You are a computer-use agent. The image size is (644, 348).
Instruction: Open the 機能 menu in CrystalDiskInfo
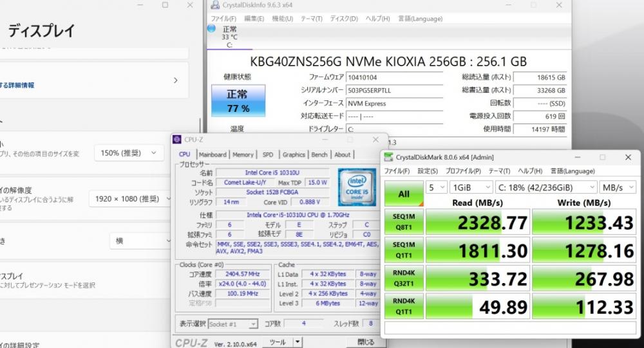(283, 19)
